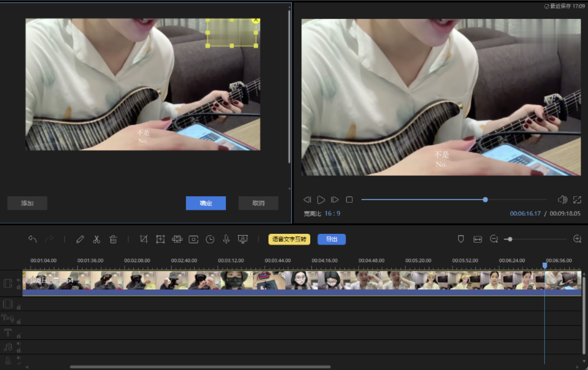Click the timeline playhead marker
Viewport: 588px width, 370px height.
544,265
